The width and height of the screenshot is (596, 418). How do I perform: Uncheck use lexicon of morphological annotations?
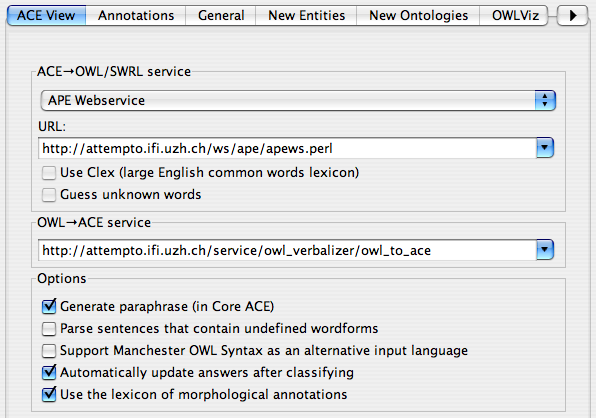tap(49, 394)
